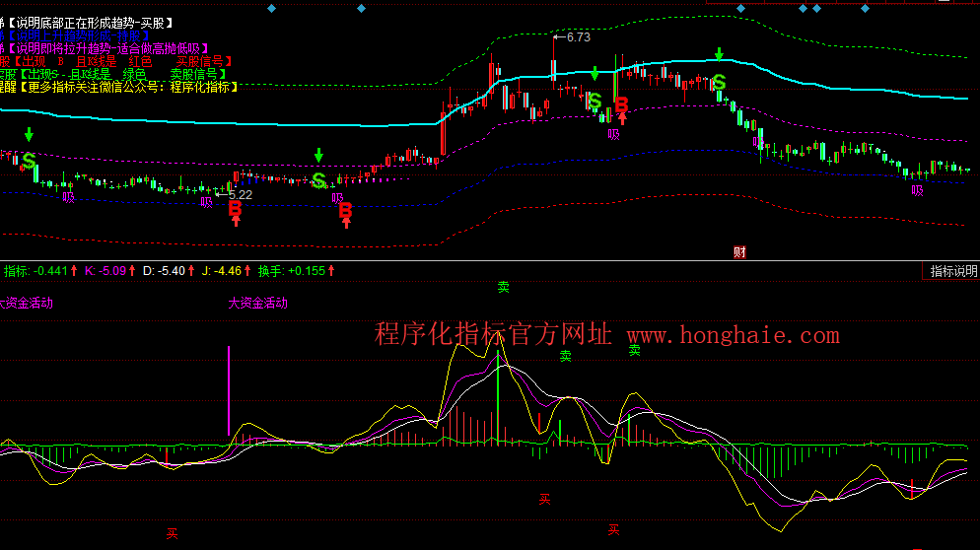
Task: Select the green S signal beside 6.73 peak pullback
Action: pos(595,101)
